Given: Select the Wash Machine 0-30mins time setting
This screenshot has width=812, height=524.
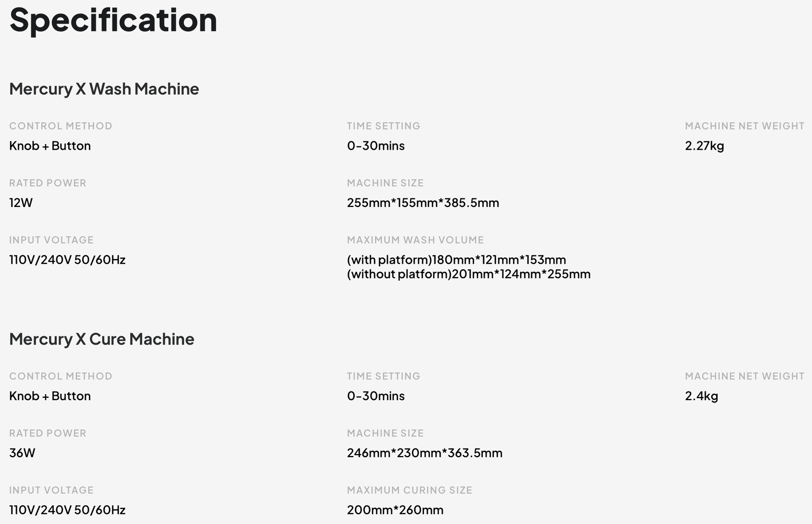Looking at the screenshot, I should coord(376,146).
